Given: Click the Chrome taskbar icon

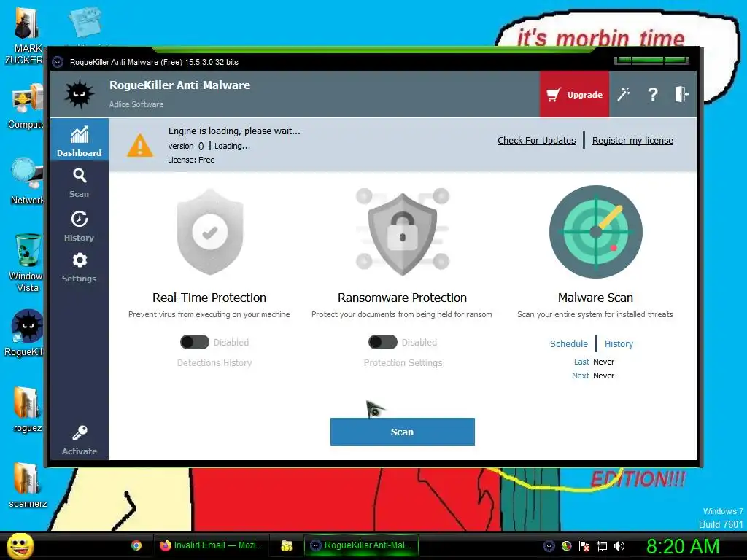Looking at the screenshot, I should 136,545.
